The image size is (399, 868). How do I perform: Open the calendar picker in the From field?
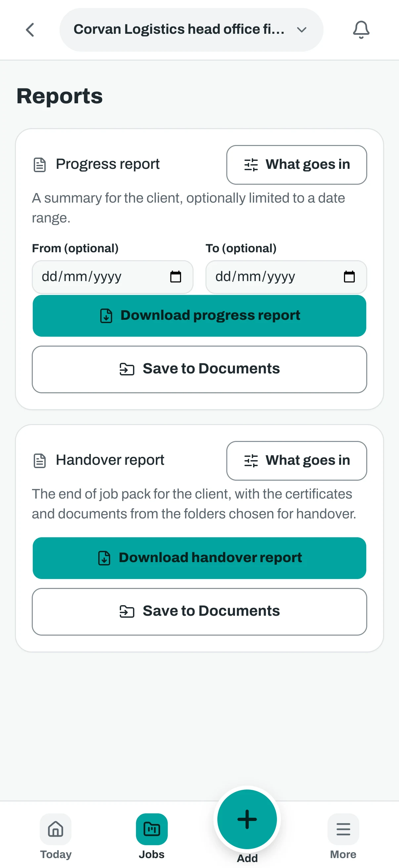click(x=175, y=277)
